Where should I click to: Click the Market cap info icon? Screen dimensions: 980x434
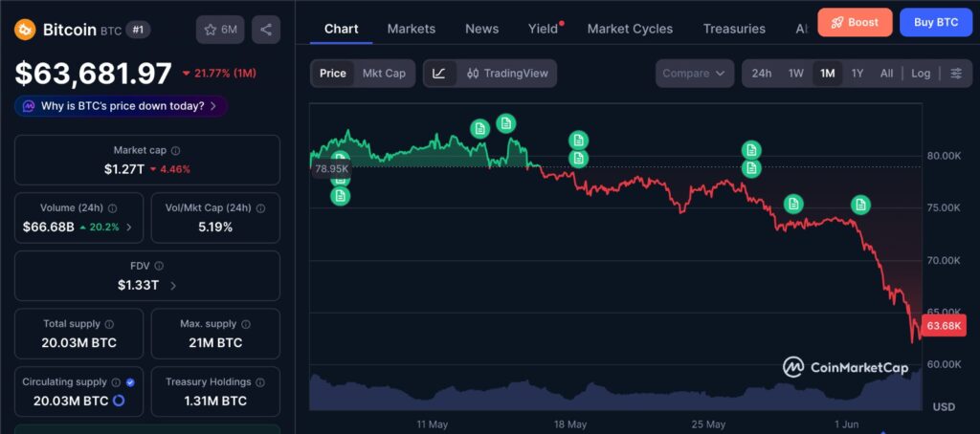coord(176,150)
